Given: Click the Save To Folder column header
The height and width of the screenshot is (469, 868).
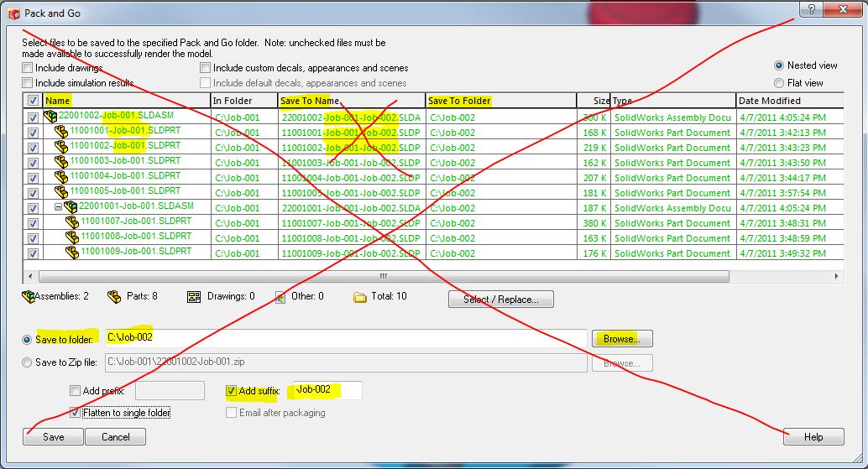Looking at the screenshot, I should point(501,101).
